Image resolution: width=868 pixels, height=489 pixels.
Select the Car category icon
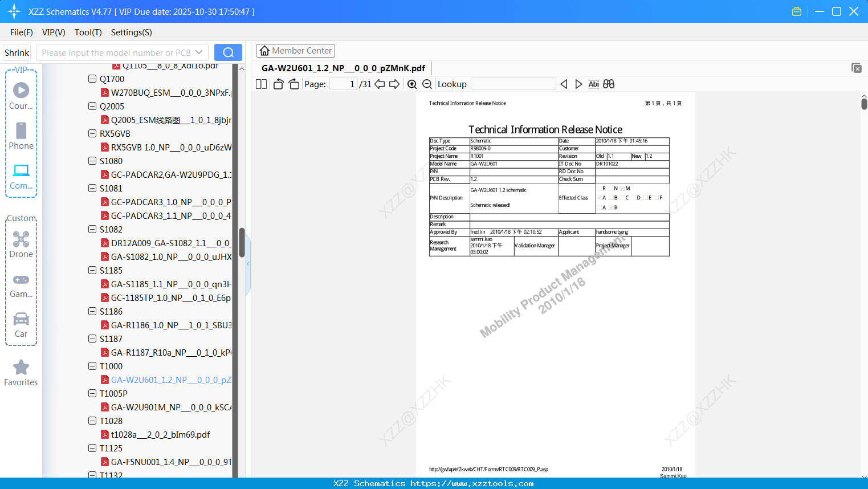[21, 323]
